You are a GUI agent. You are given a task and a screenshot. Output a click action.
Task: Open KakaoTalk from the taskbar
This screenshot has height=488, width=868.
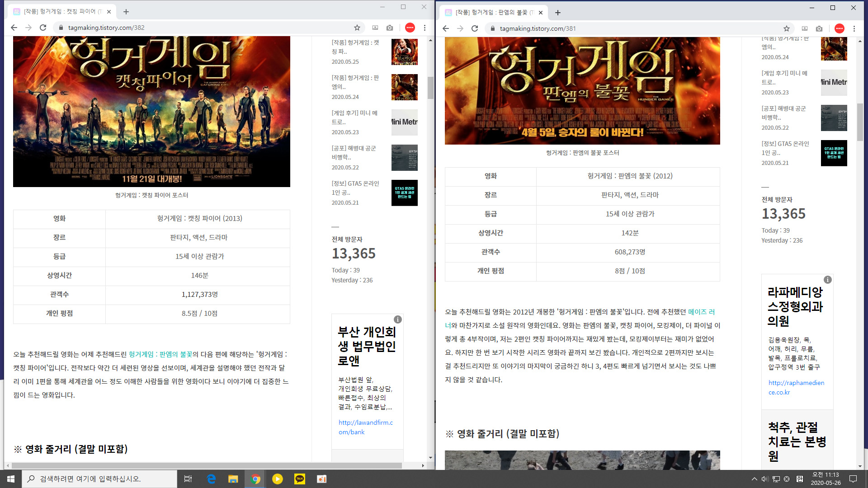300,479
